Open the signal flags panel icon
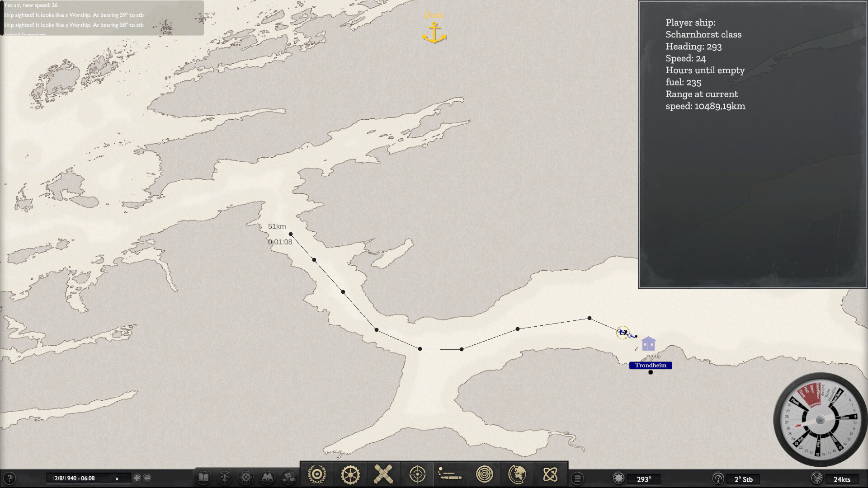 point(288,477)
